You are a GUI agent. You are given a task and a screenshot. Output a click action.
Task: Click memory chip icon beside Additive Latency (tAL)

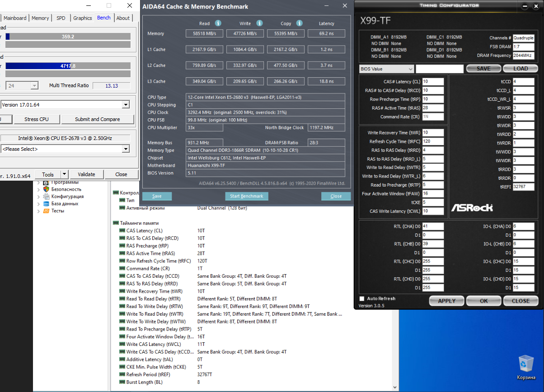click(x=122, y=359)
